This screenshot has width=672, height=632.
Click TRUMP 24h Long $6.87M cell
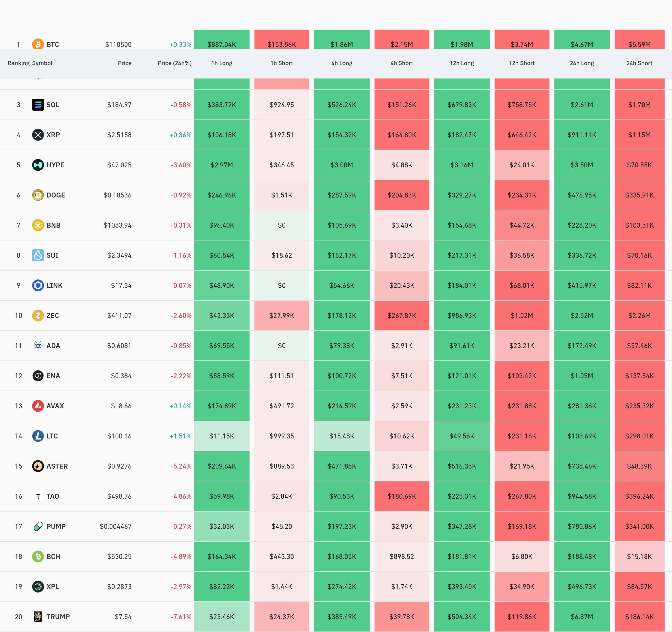click(582, 617)
